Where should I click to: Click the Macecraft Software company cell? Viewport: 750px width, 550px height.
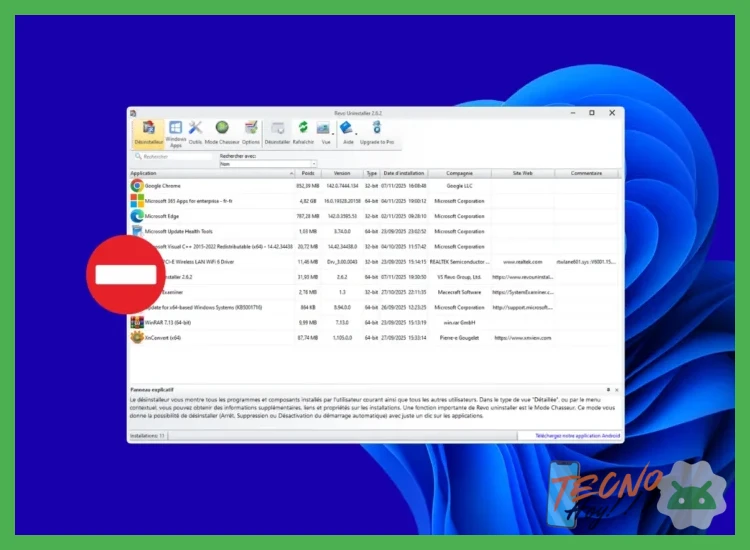(x=459, y=292)
